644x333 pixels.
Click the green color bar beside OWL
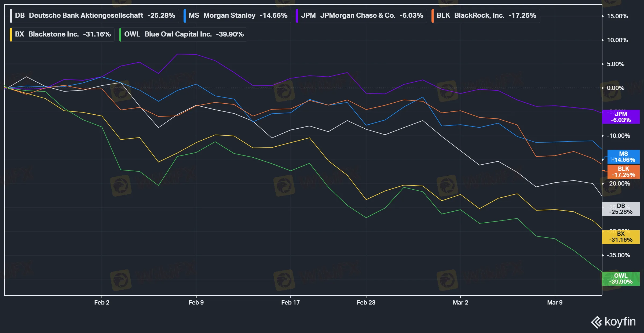coord(120,34)
